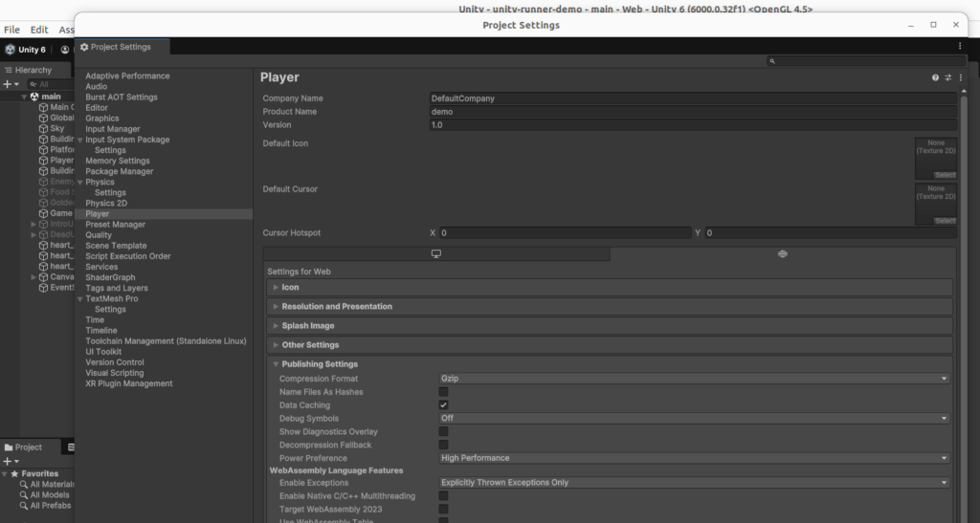Open Script Execution Order settings

(127, 256)
